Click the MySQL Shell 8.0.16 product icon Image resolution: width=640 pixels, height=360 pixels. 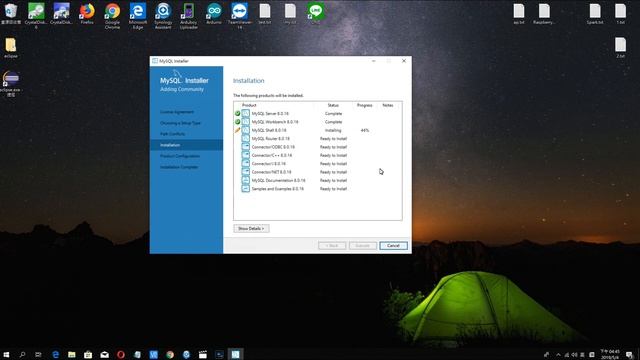coord(245,130)
